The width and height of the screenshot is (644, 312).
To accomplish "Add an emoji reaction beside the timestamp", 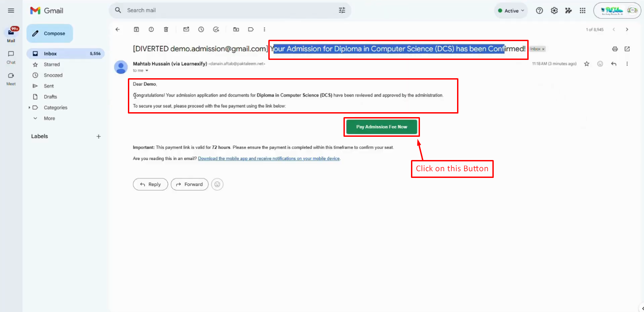I will [600, 64].
